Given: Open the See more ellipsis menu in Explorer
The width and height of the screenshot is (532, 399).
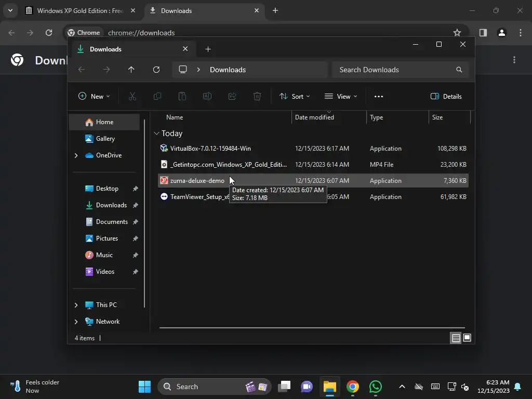Looking at the screenshot, I should (x=379, y=96).
